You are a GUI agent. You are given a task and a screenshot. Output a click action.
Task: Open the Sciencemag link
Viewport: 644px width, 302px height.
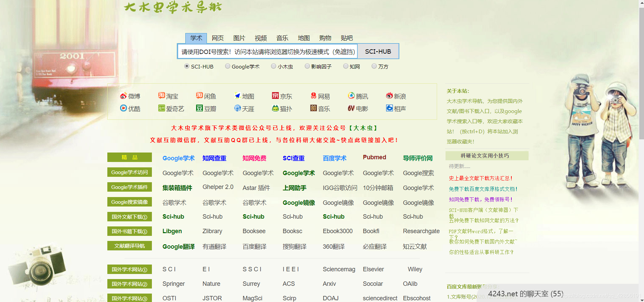pyautogui.click(x=339, y=269)
